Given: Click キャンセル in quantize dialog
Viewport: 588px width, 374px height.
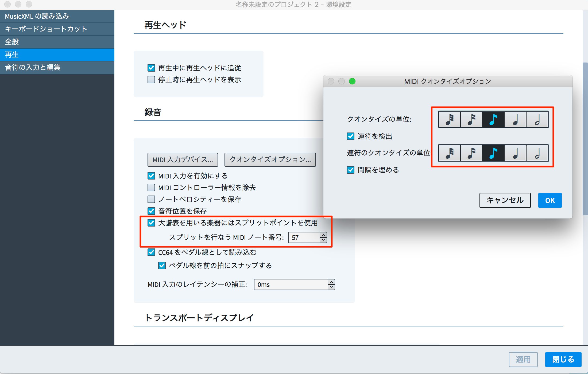Looking at the screenshot, I should coord(505,200).
